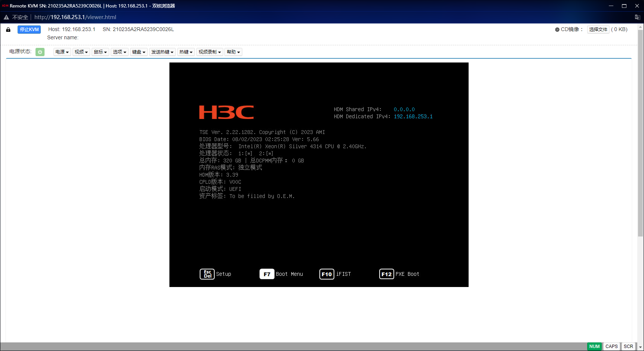This screenshot has width=644, height=351.
Task: Click the insecure site warning triangle icon
Action: (x=6, y=17)
